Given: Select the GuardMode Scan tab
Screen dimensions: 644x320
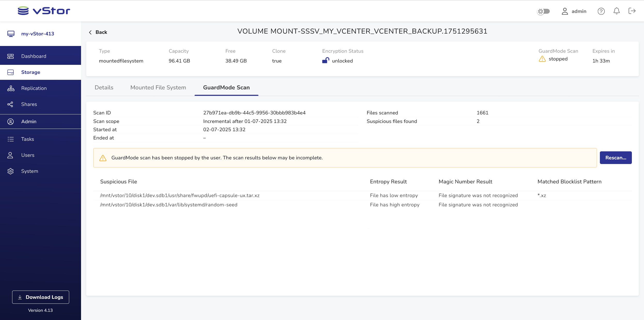Looking at the screenshot, I should coord(226,88).
